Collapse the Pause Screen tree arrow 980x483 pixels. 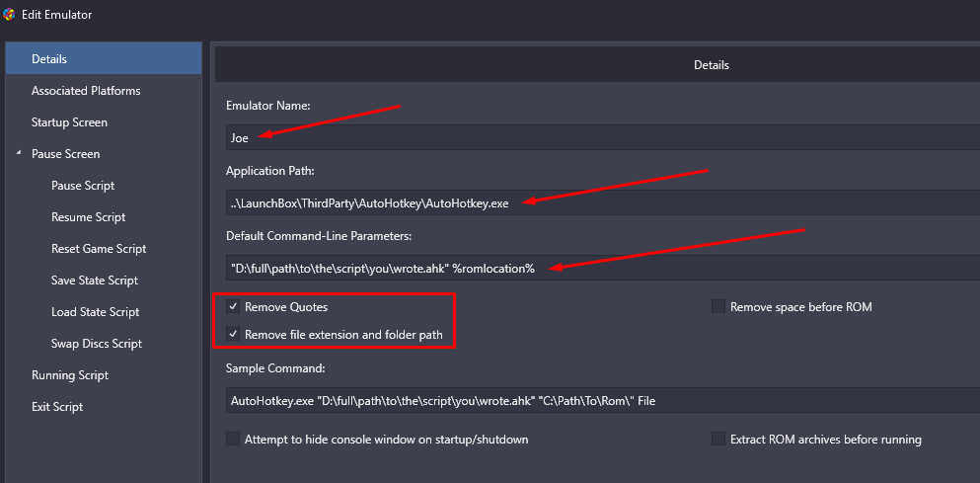tap(19, 153)
